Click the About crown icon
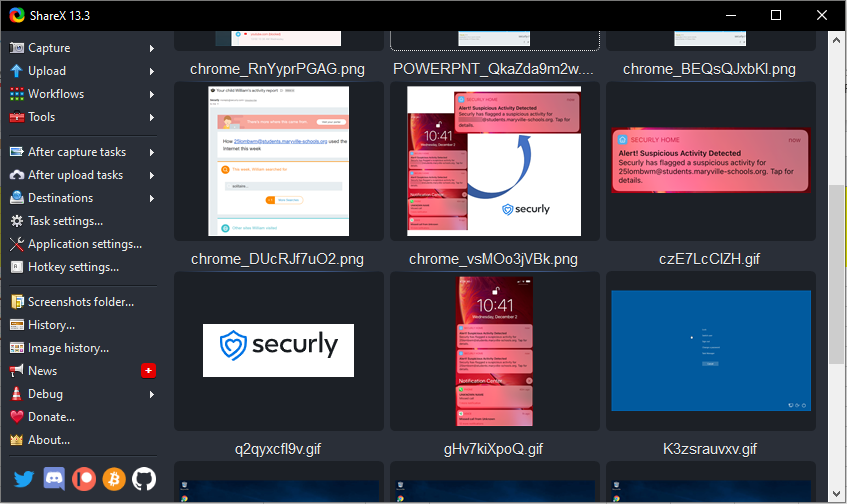847x504 pixels. pyautogui.click(x=17, y=440)
